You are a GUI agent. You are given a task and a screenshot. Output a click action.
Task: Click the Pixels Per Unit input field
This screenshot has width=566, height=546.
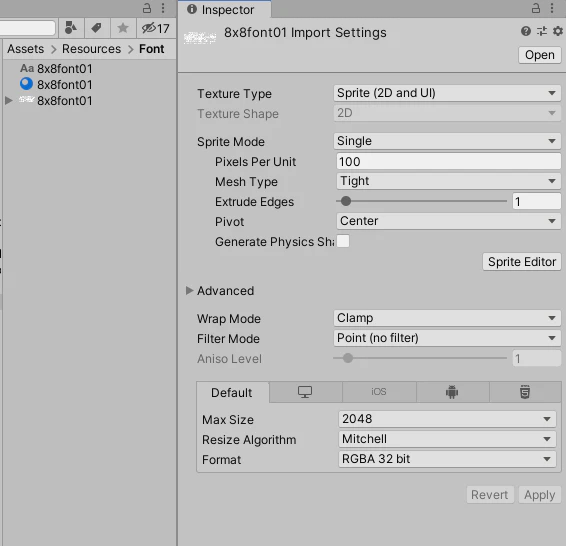point(448,161)
